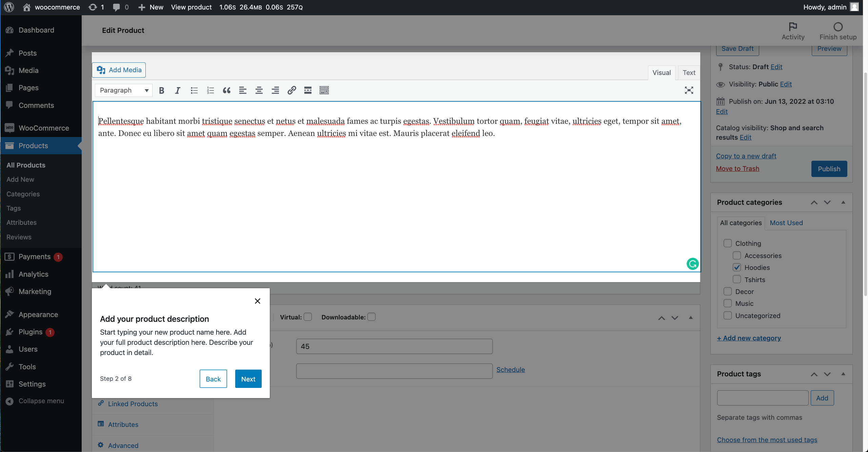Collapse the Product categories panel
This screenshot has height=452, width=868.
point(843,202)
